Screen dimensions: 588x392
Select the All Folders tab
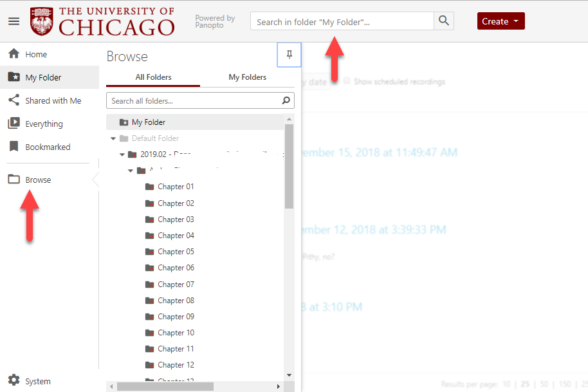click(x=153, y=77)
